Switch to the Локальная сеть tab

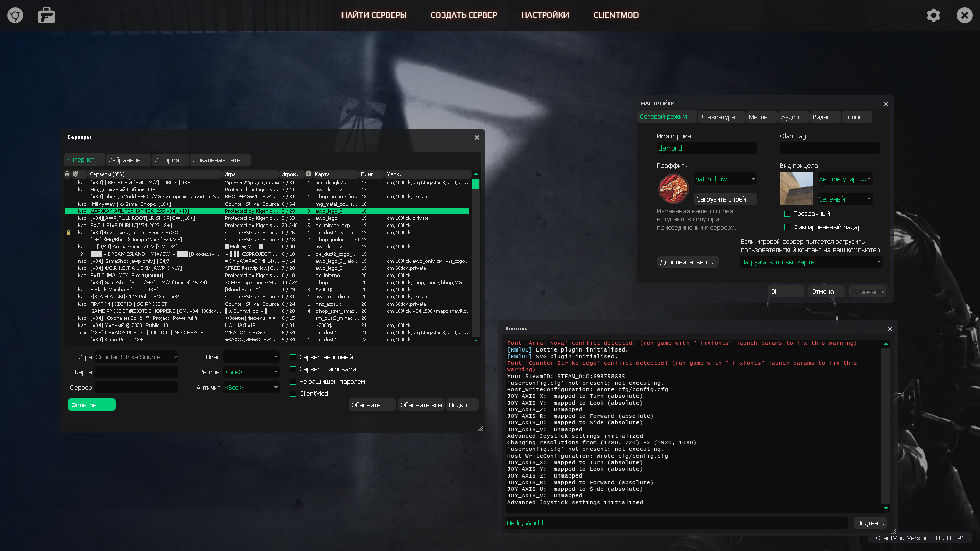pos(220,160)
